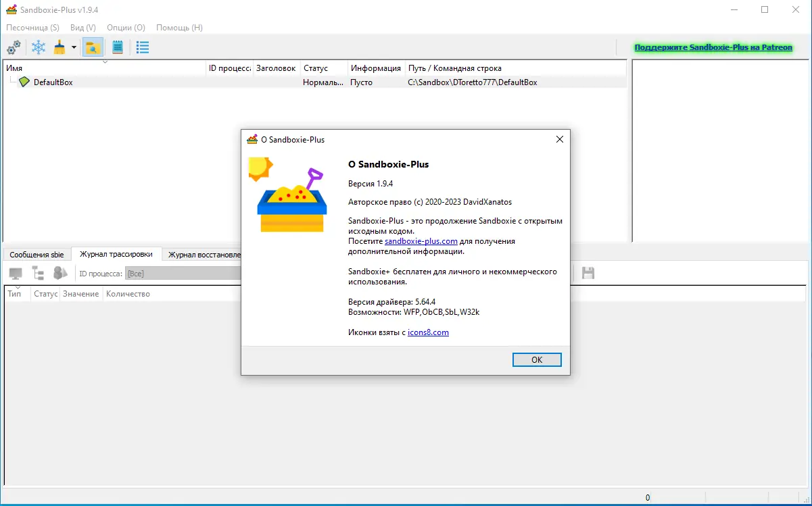The width and height of the screenshot is (812, 506).
Task: Switch to the Сообщения sbie tab
Action: tap(37, 255)
